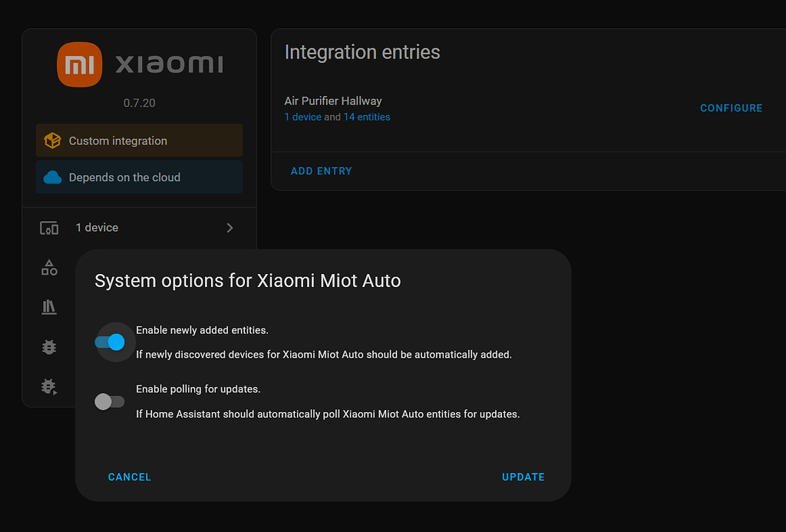
Task: Disable the Enable newly added entities toggle
Action: (114, 342)
